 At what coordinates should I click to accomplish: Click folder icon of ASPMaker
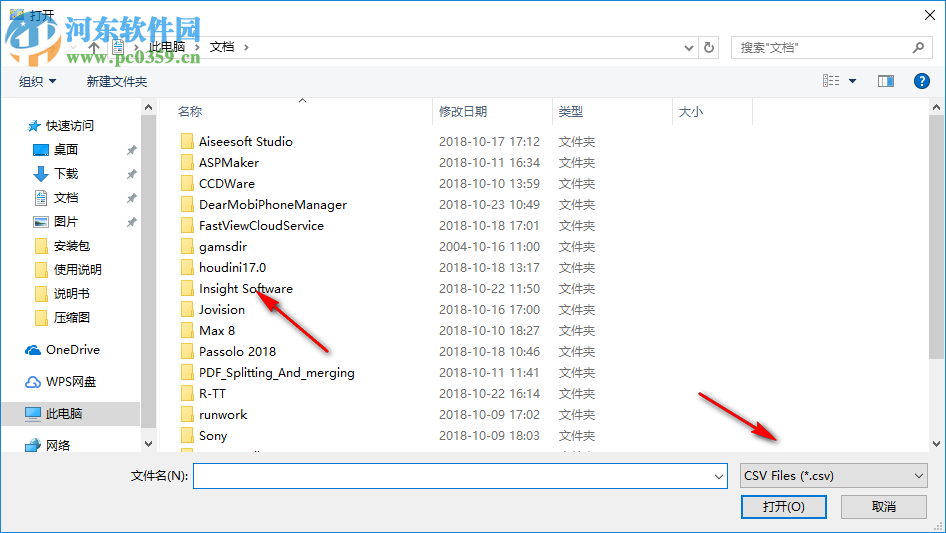coord(187,162)
